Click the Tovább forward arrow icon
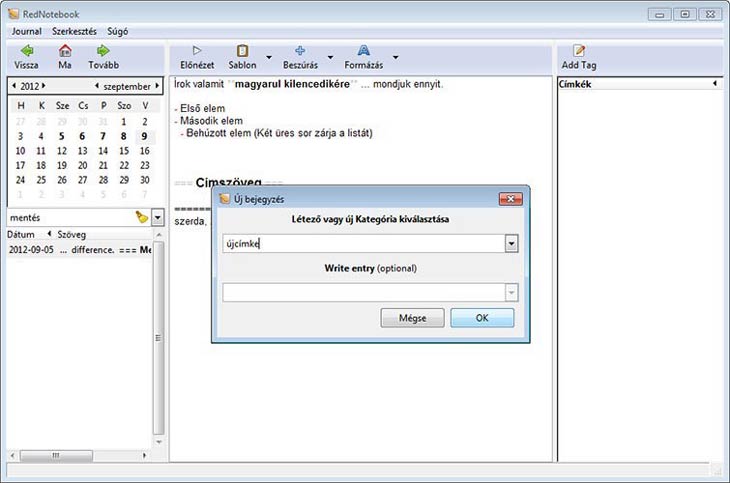 [102, 51]
